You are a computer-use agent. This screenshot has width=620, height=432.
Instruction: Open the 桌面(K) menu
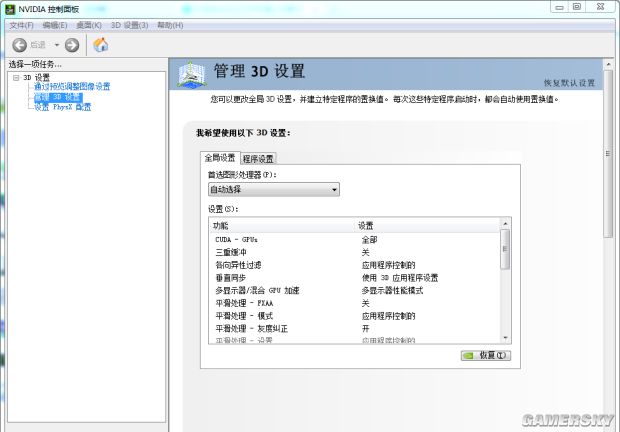pos(89,25)
